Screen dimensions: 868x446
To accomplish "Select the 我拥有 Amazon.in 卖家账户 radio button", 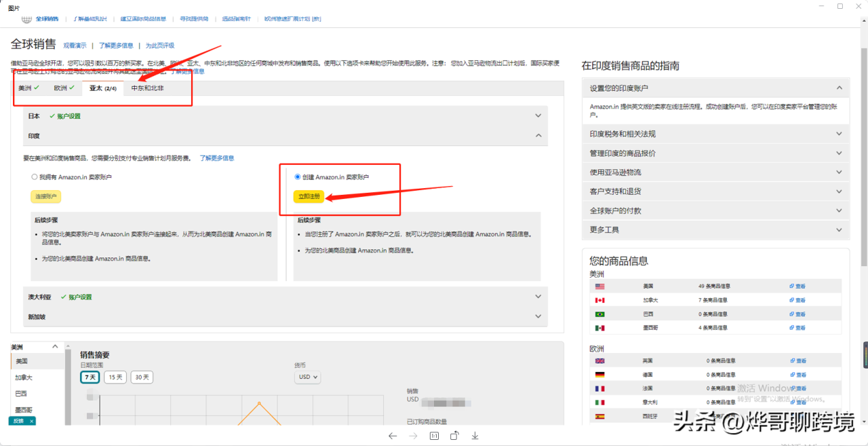I will click(34, 176).
